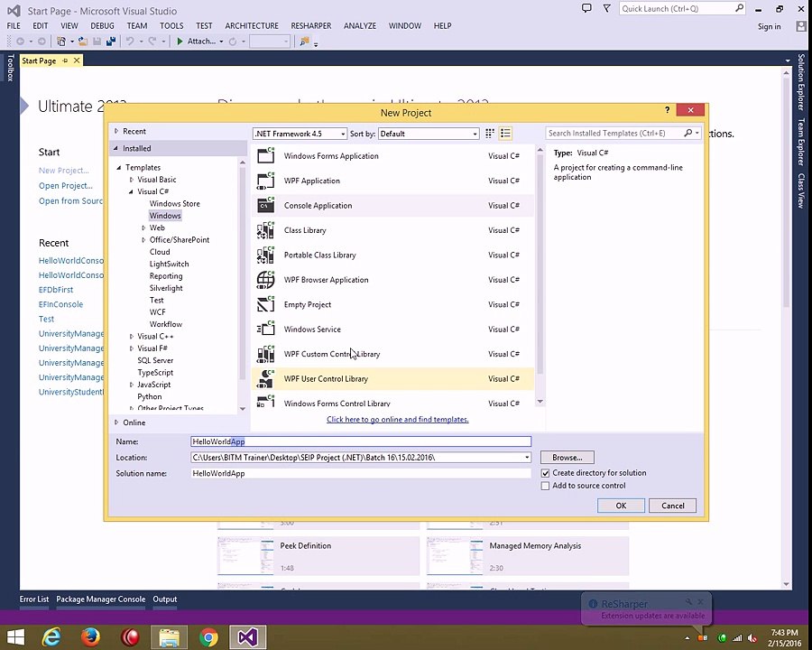The height and width of the screenshot is (650, 812).
Task: Switch to the Package Manager Console tab
Action: tap(100, 599)
